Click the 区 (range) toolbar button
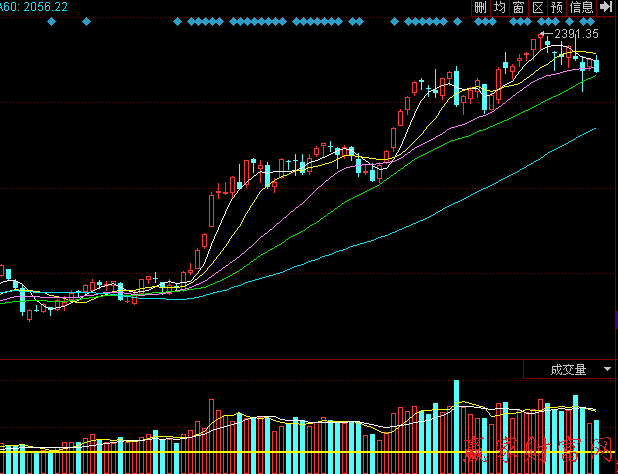The image size is (618, 474). 537,8
